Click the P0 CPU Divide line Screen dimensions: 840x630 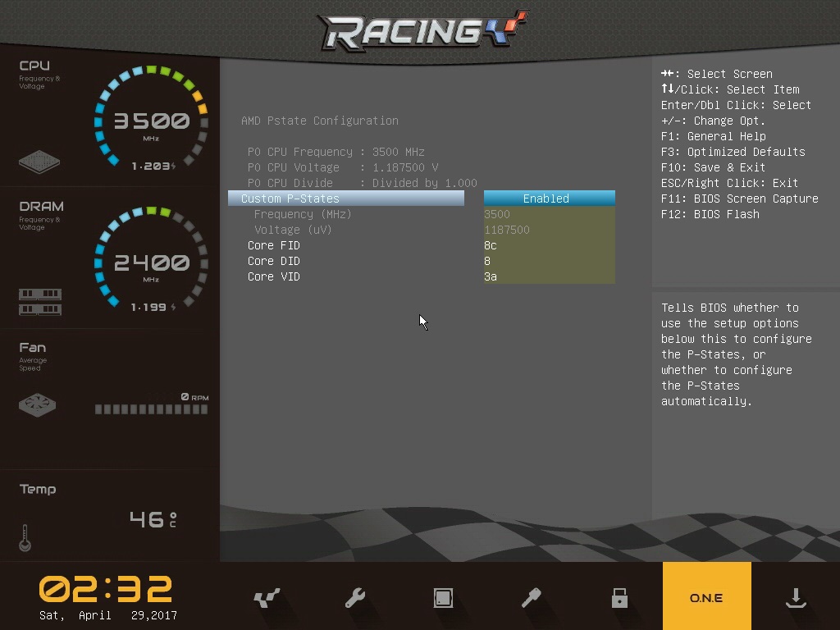point(362,183)
